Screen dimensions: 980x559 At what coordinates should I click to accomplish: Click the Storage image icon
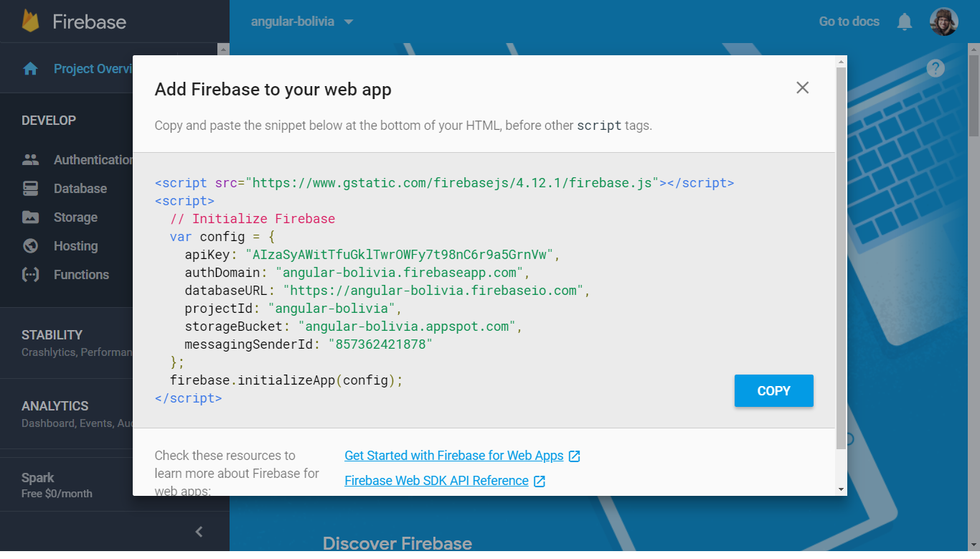[x=30, y=217]
